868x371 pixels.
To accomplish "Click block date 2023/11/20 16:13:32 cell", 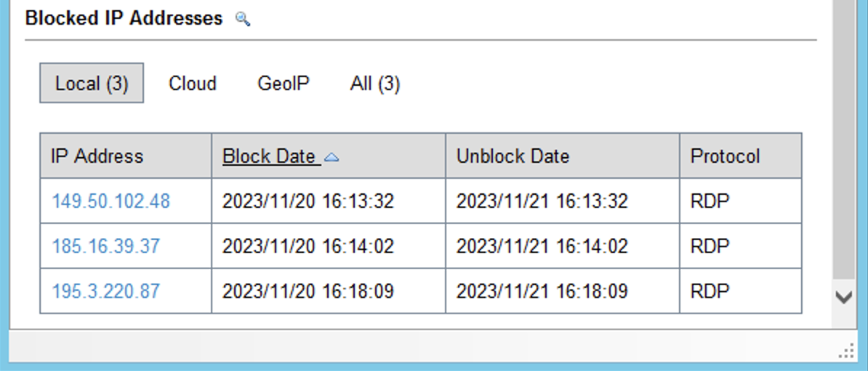I will click(x=308, y=202).
